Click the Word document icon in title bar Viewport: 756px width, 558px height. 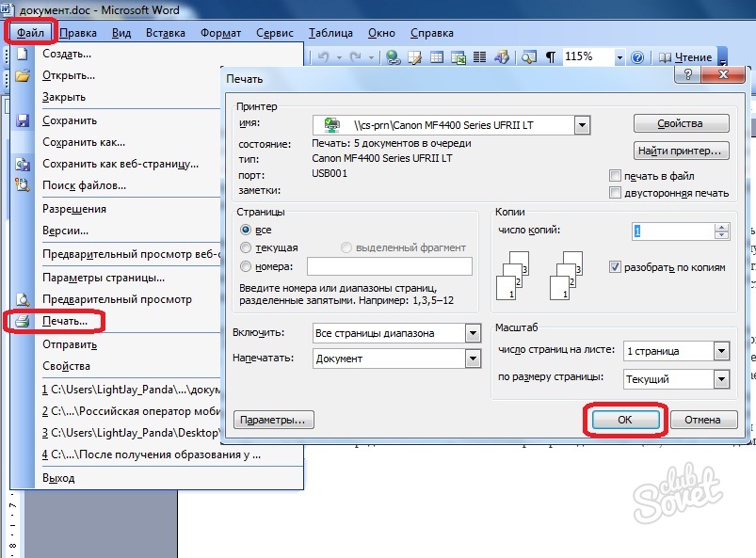pos(8,8)
